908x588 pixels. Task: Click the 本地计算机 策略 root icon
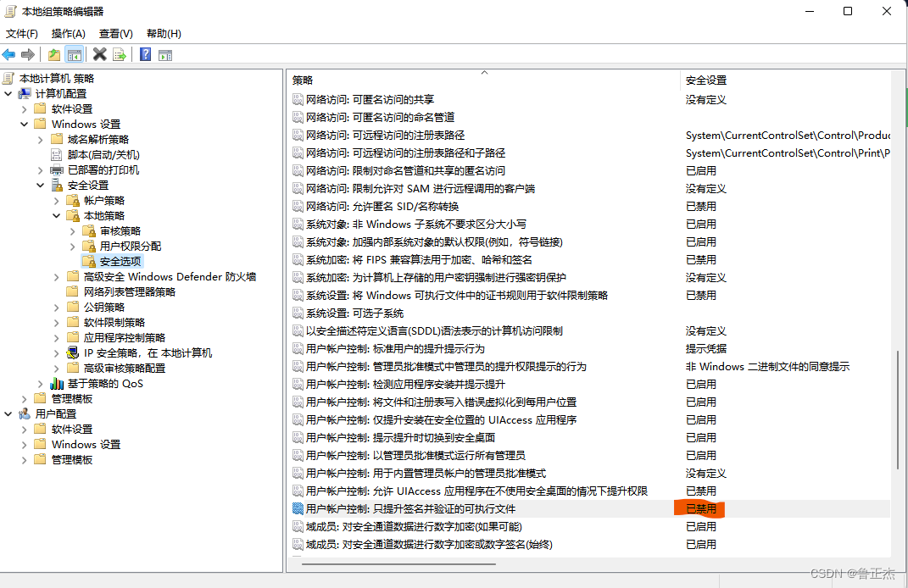[8, 78]
